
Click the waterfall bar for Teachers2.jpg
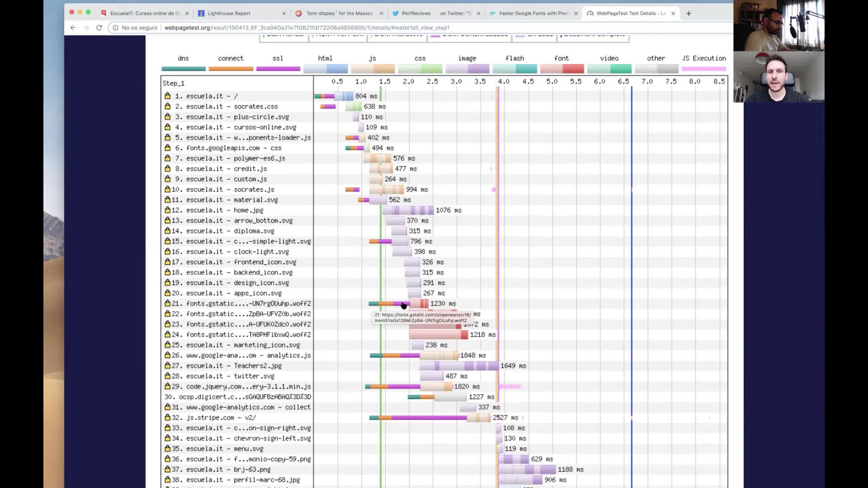pyautogui.click(x=459, y=366)
